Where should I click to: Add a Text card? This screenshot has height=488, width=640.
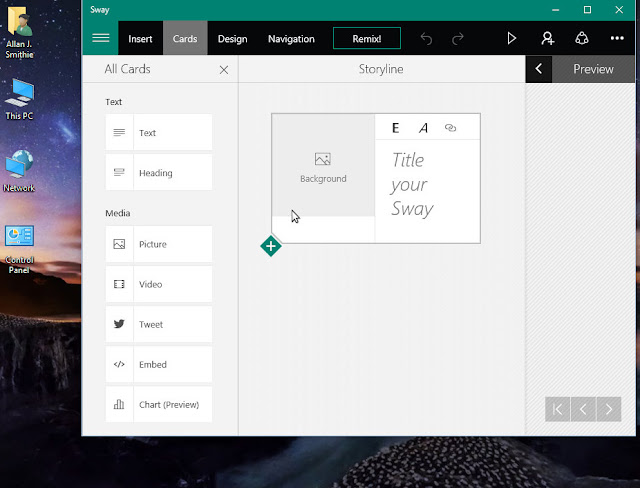[x=159, y=133]
